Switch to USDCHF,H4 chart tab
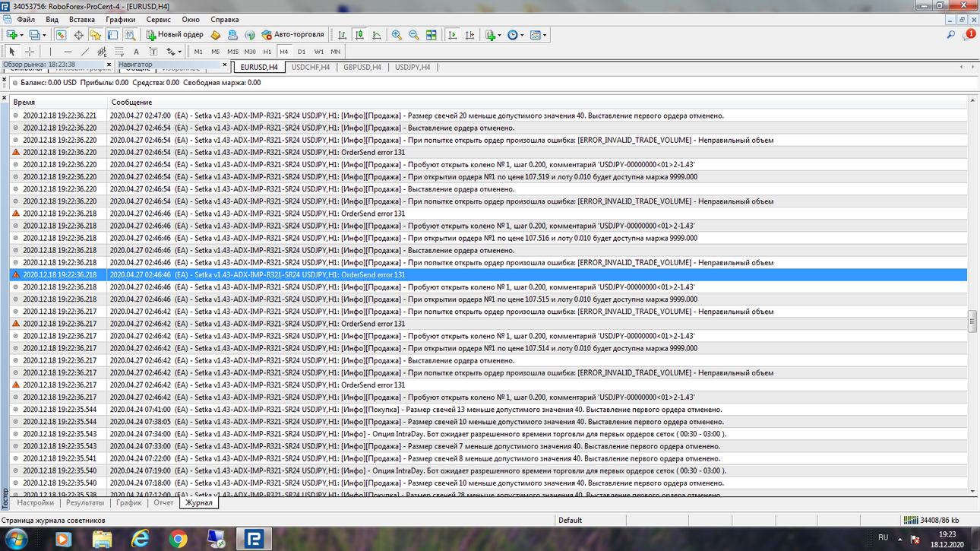980x551 pixels. pyautogui.click(x=311, y=67)
